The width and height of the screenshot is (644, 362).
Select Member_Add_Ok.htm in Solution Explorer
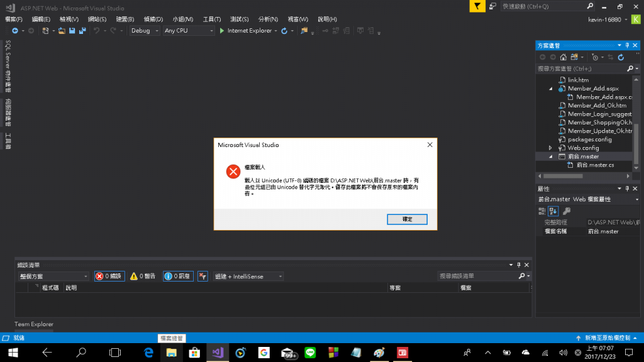(597, 106)
